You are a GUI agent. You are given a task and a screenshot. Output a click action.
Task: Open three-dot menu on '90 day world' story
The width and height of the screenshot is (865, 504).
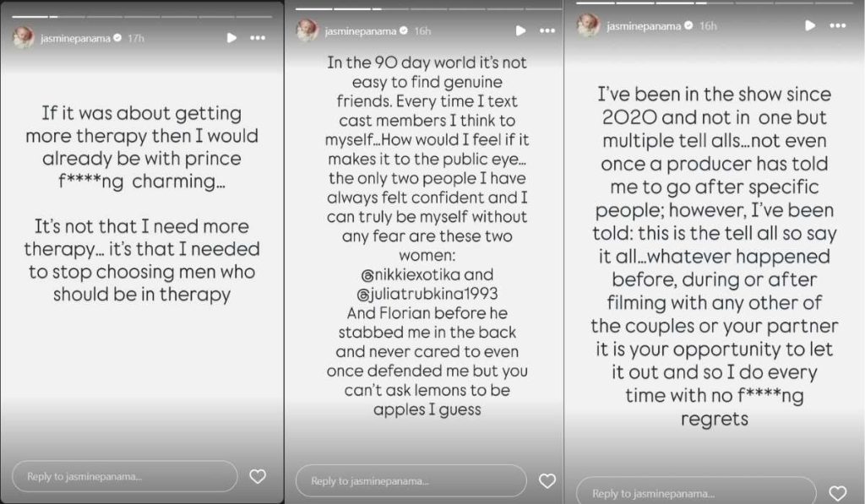click(x=547, y=30)
